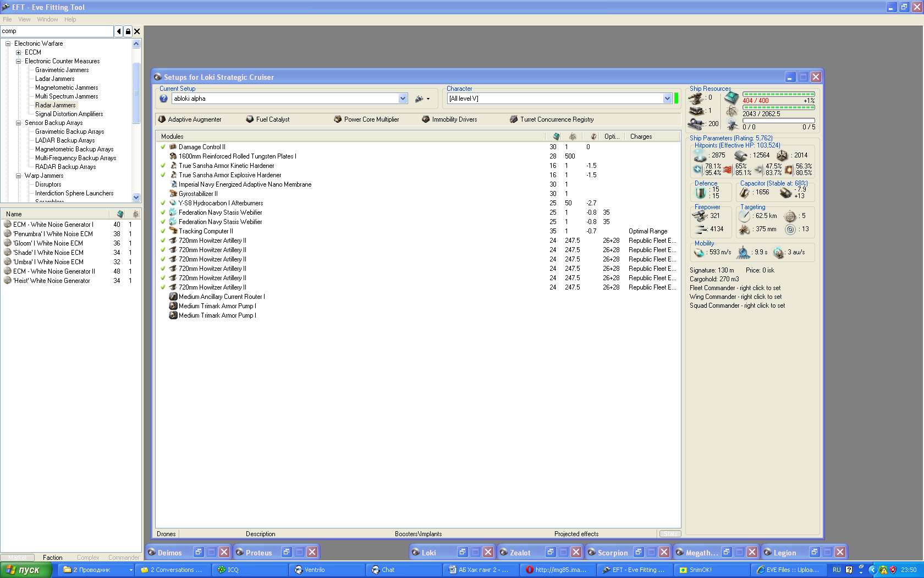Image resolution: width=924 pixels, height=578 pixels.
Task: Click the structure hitpoints icon
Action: (782, 155)
